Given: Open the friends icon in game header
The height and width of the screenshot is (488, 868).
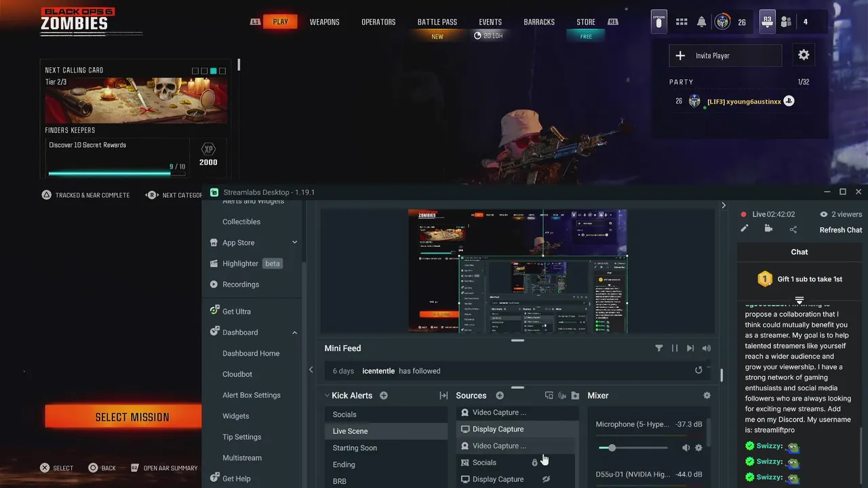Looking at the screenshot, I should (786, 22).
